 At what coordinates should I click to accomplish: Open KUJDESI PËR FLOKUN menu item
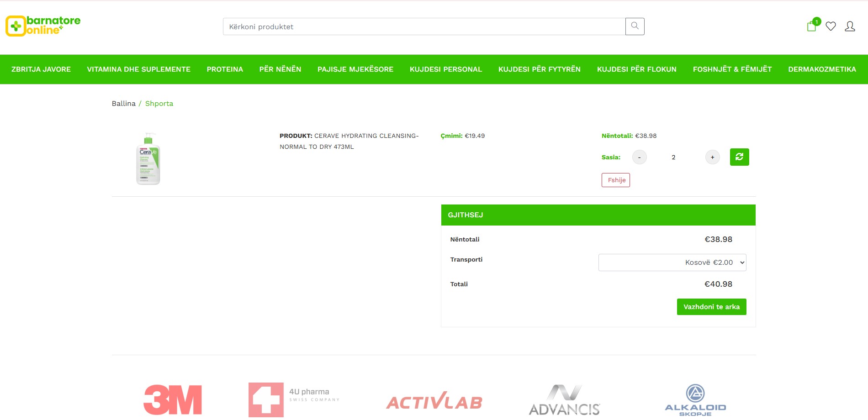[637, 69]
